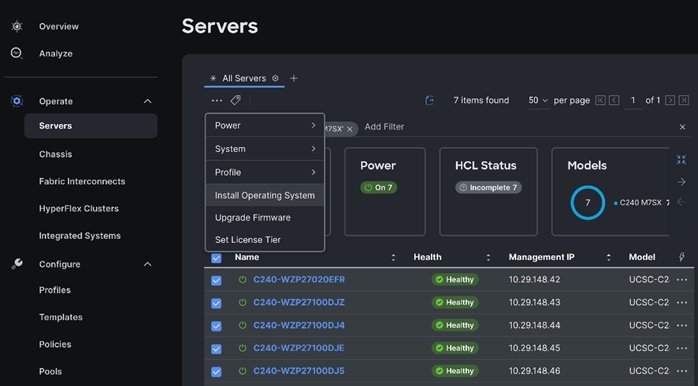
Task: Click power icon of C240-WZP27020EFR
Action: (242, 280)
